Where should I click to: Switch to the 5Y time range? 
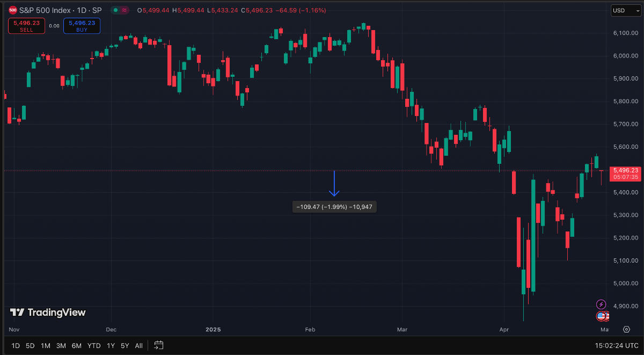125,345
